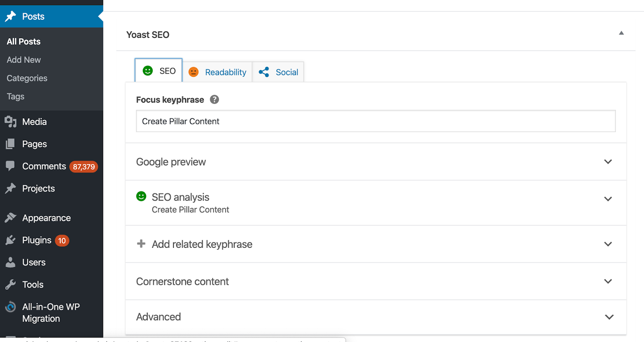The image size is (644, 342).
Task: Open Categories submenu item
Action: (x=27, y=78)
